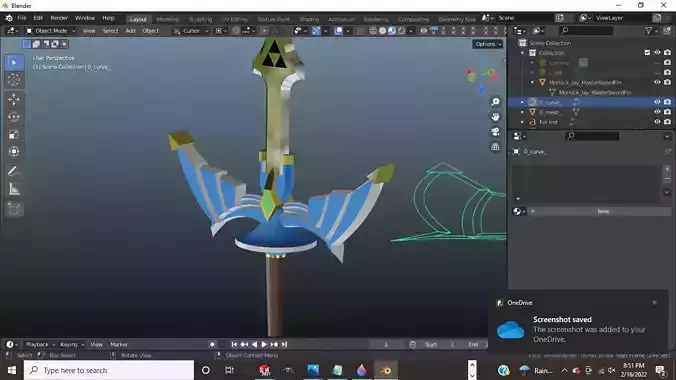
Task: Open the File menu
Action: tap(22, 18)
